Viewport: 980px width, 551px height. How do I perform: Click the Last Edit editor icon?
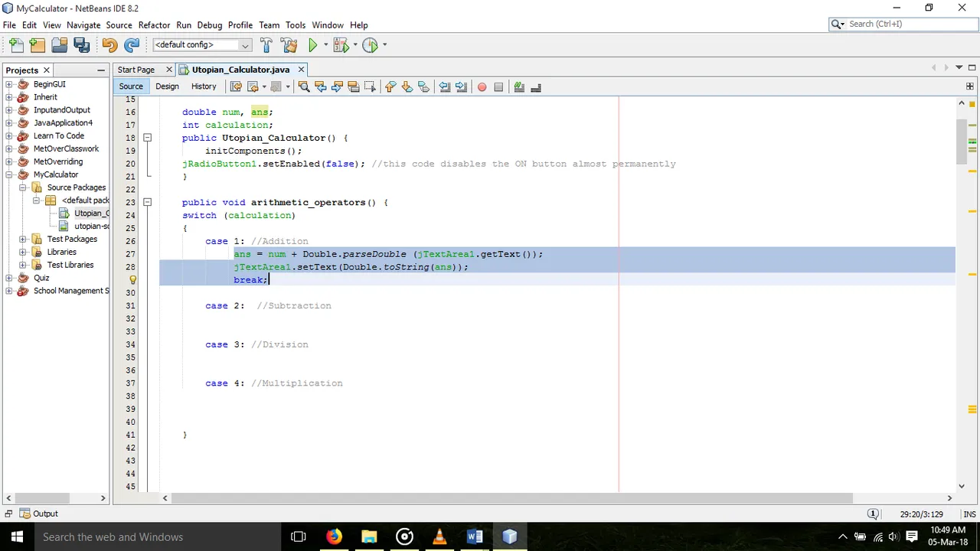[236, 86]
